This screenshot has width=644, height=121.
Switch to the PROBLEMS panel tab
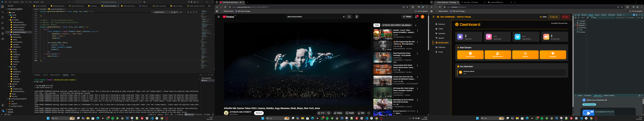tap(37, 75)
